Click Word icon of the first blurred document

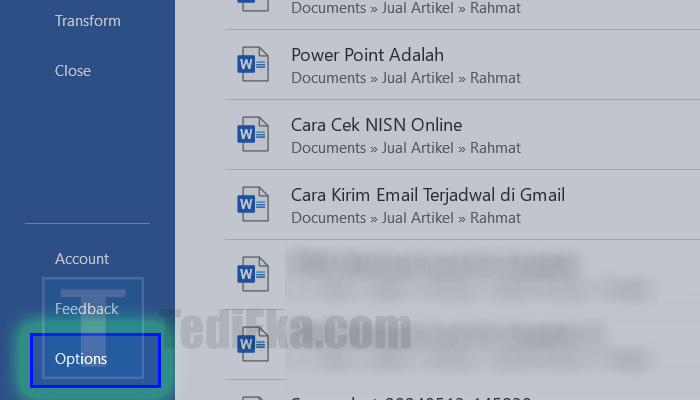252,274
